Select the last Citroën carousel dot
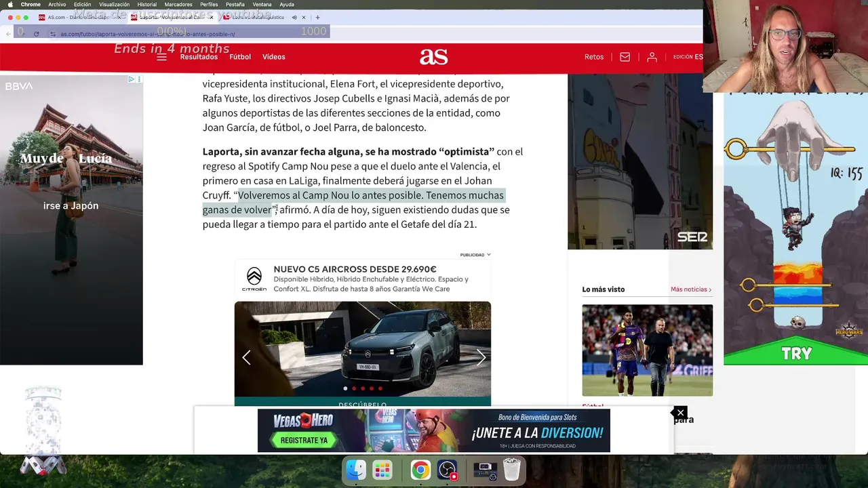The image size is (868, 488). pyautogui.click(x=380, y=388)
